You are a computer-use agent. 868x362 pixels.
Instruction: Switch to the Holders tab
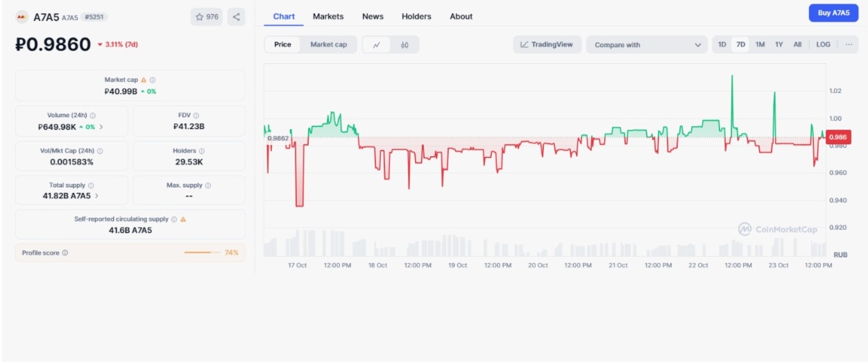416,17
